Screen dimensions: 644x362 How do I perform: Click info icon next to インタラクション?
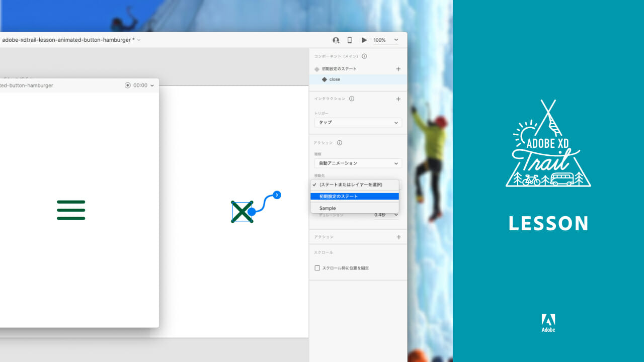[x=352, y=99]
